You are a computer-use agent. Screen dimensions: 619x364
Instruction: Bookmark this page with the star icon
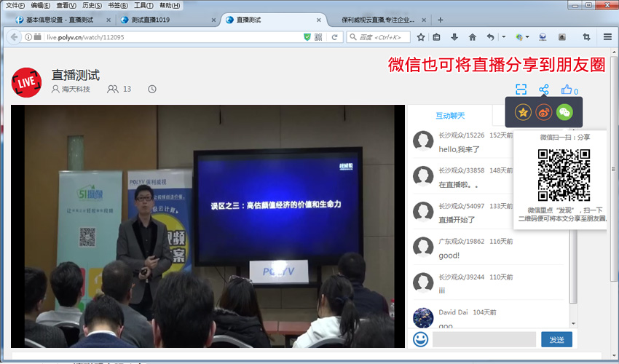click(421, 37)
